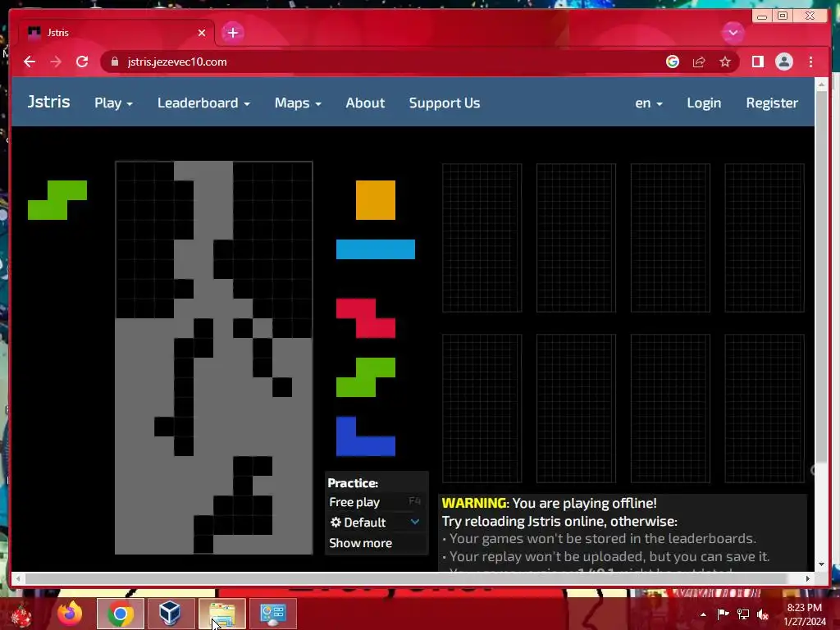This screenshot has width=840, height=630.
Task: Open a new tab with plus button
Action: tap(232, 33)
